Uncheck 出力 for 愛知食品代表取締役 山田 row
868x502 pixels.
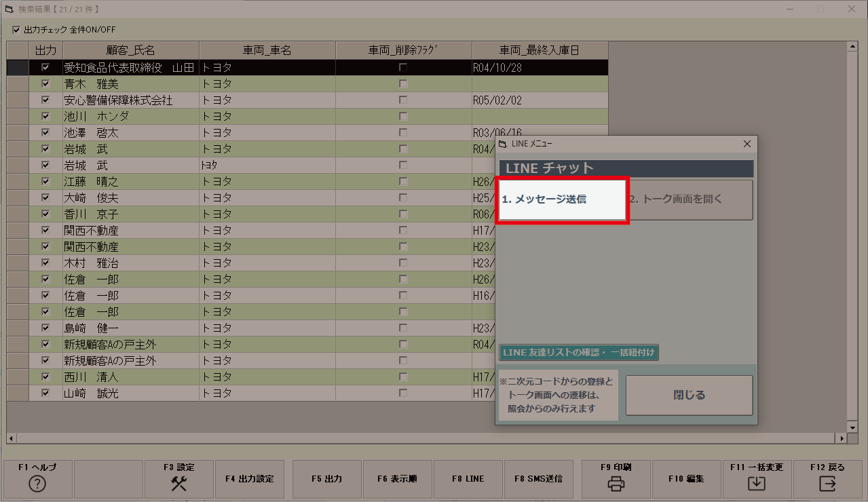pos(45,68)
